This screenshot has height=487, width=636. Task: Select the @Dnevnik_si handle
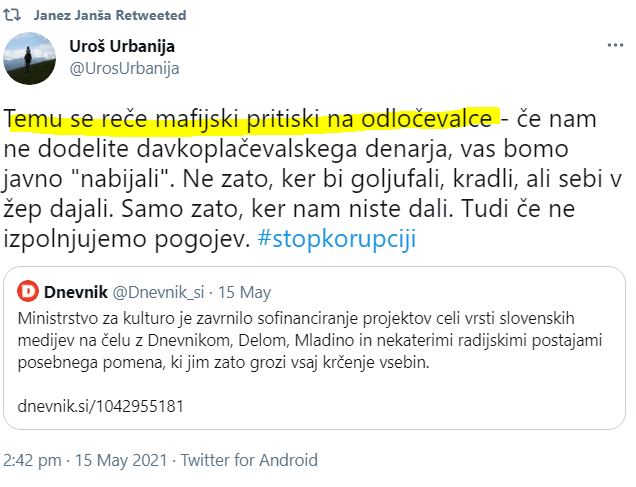tap(165, 292)
